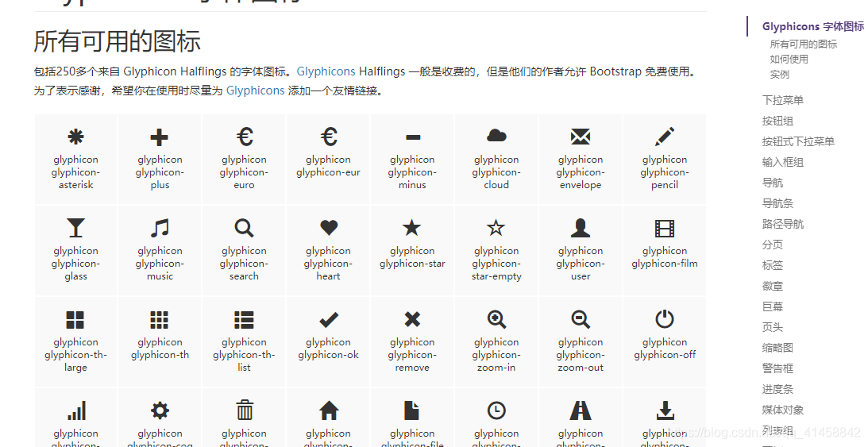The width and height of the screenshot is (868, 447).
Task: Go to 媒体对象 sidebar item
Action: pyautogui.click(x=783, y=410)
